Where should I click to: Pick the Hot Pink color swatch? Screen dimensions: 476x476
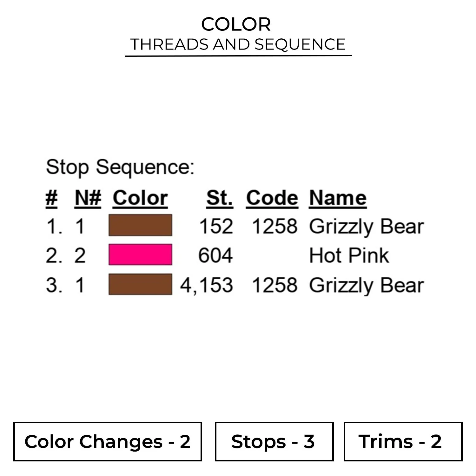[140, 255]
